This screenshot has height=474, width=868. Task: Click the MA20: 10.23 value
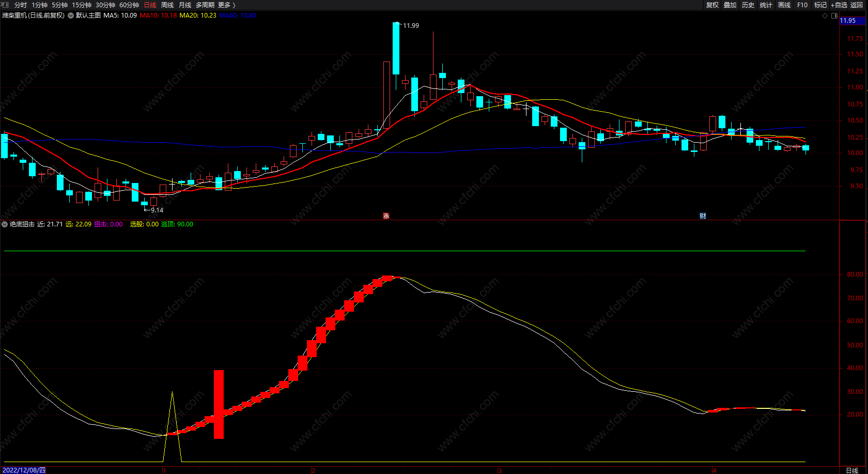coord(198,16)
